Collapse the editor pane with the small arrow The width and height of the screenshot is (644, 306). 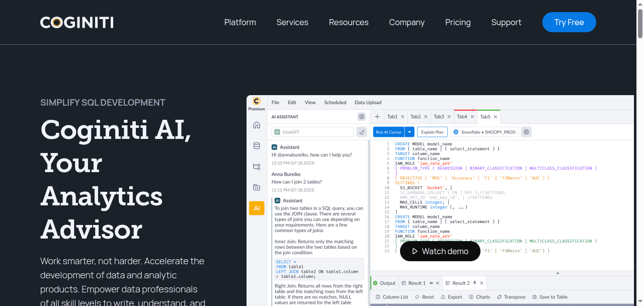tap(557, 273)
